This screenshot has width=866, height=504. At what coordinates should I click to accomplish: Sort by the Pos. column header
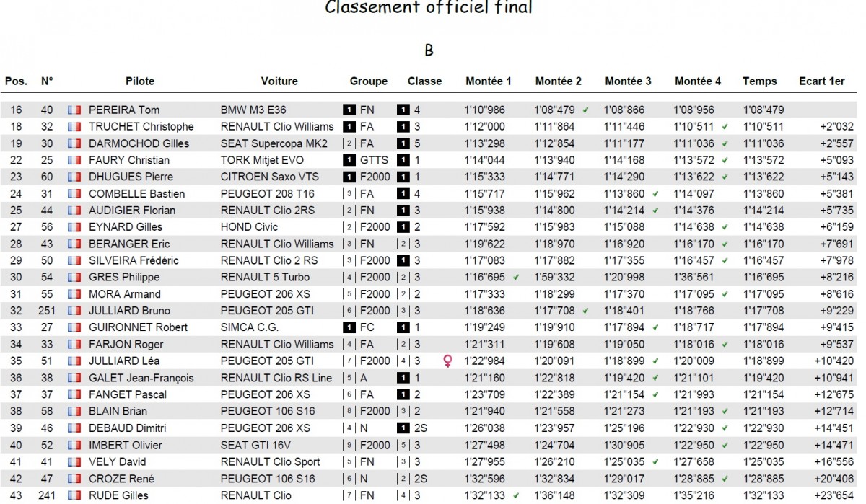pos(16,81)
